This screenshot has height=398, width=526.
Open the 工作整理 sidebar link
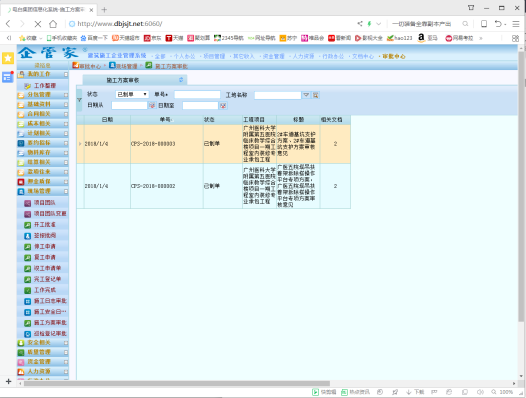[x=45, y=86]
